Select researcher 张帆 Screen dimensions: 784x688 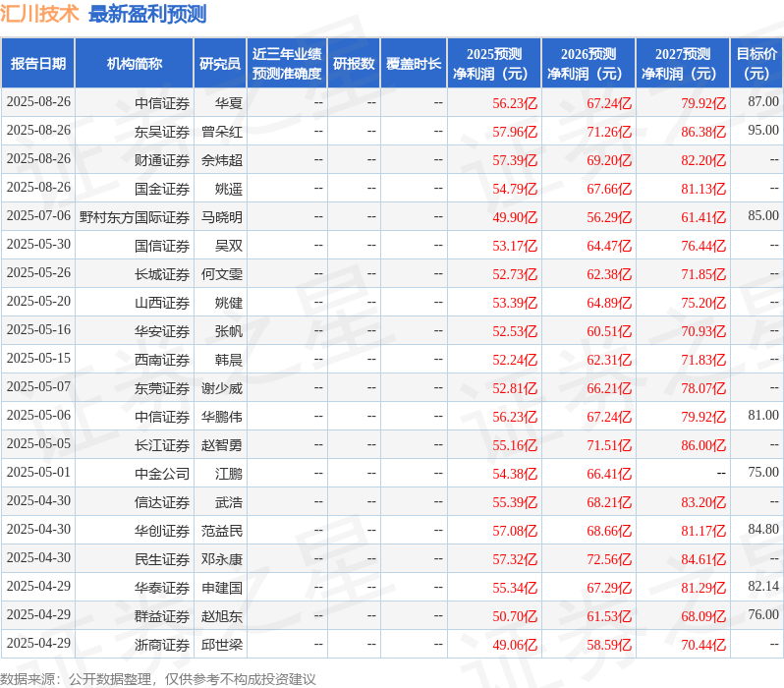point(229,332)
